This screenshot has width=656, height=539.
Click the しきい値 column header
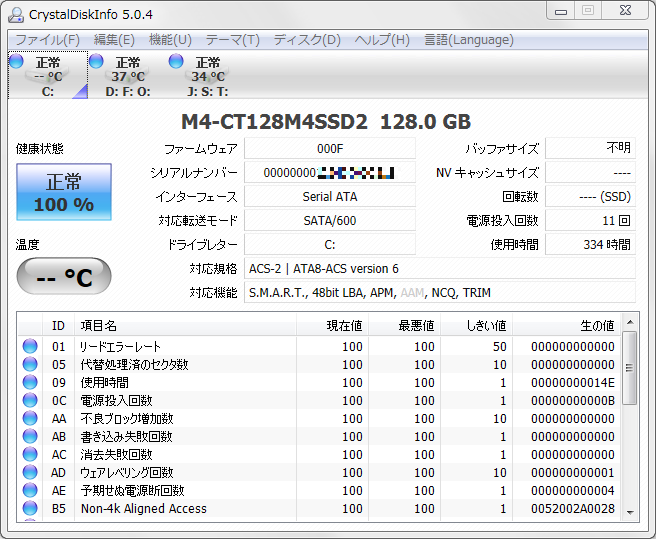coord(477,325)
